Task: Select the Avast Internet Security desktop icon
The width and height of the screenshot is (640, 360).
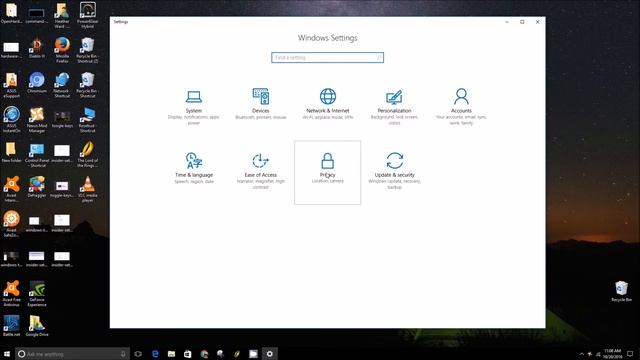Action: [11, 189]
